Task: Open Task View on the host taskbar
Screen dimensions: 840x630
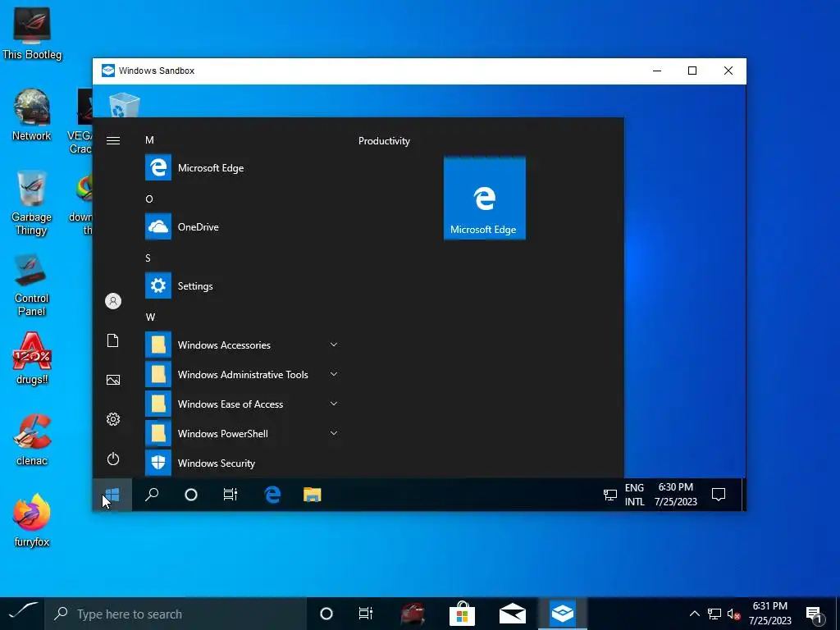Action: [365, 614]
